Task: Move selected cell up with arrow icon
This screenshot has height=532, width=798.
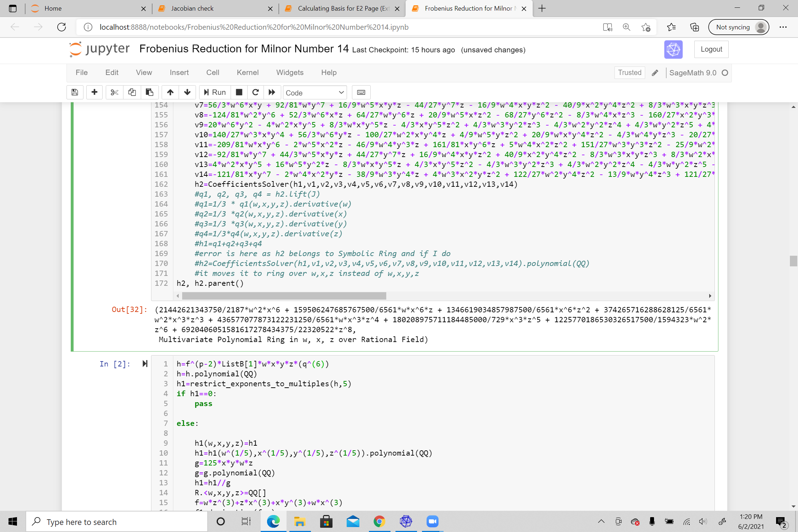Action: click(170, 92)
